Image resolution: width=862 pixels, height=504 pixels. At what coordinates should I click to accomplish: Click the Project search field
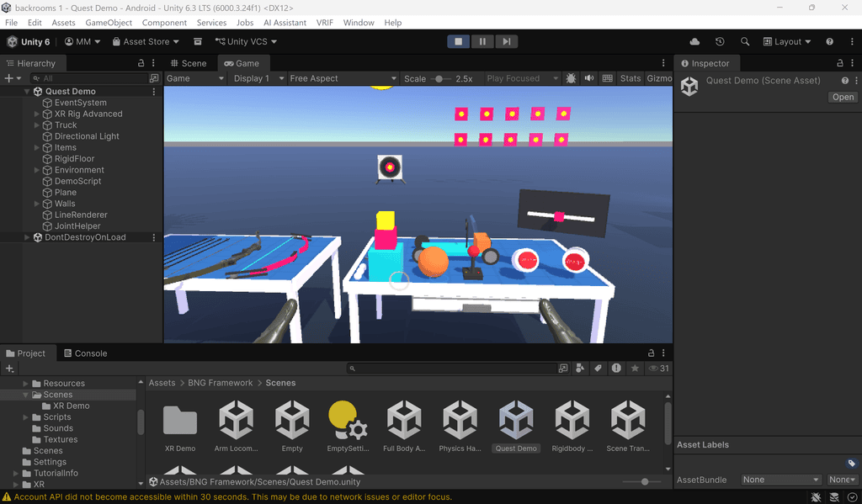[x=452, y=369]
